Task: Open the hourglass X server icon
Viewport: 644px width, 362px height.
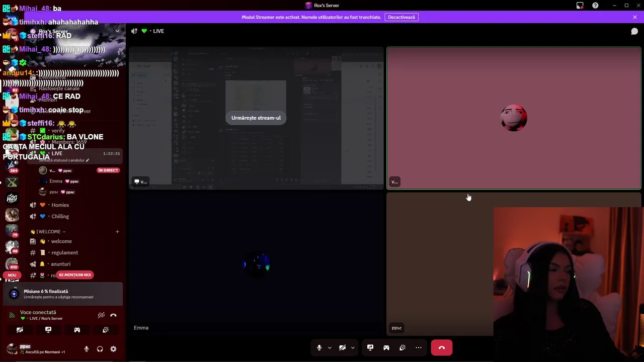Action: coord(12,182)
